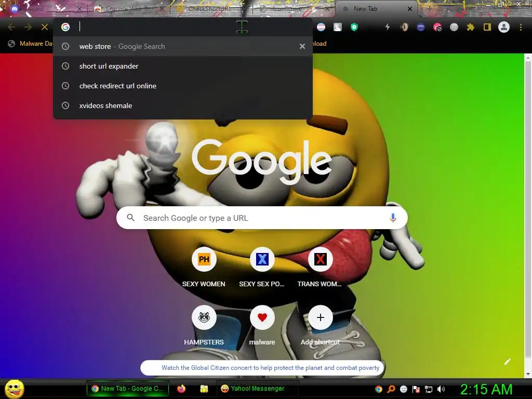532x399 pixels.
Task: Click the 2:15 AM taskbar clock
Action: click(486, 389)
